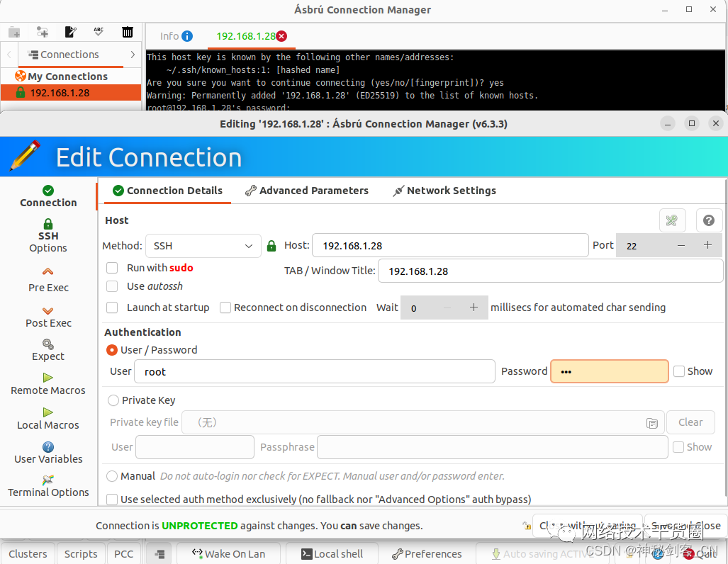The height and width of the screenshot is (564, 728).
Task: Click the private key file browse icon
Action: (652, 423)
